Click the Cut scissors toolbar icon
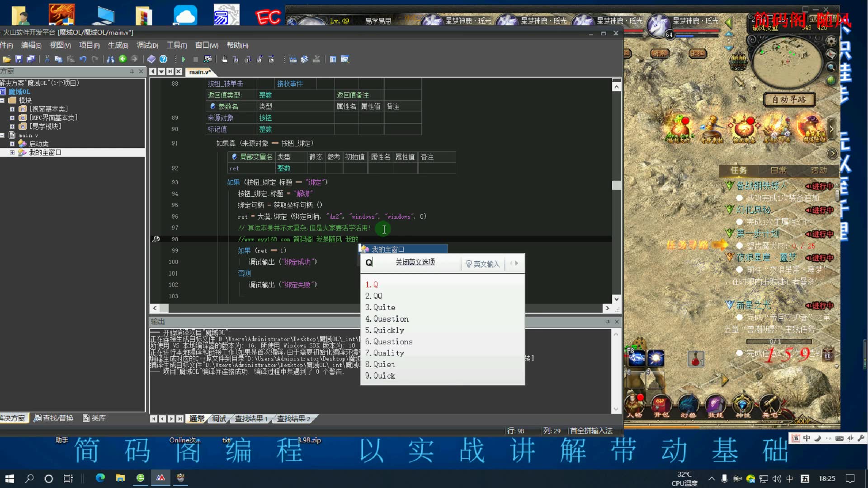Image resolution: width=868 pixels, height=488 pixels. (47, 59)
